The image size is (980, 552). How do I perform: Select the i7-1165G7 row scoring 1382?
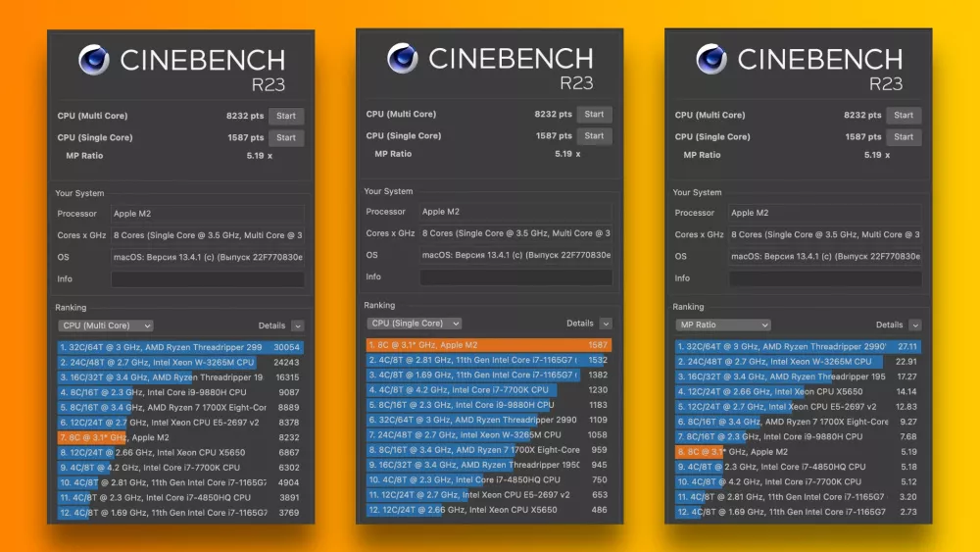pos(489,375)
